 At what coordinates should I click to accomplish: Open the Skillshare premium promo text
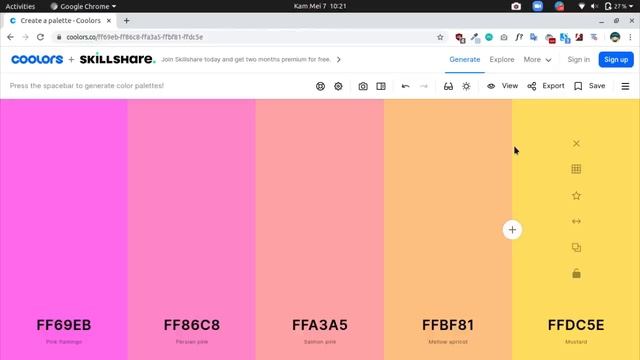245,60
